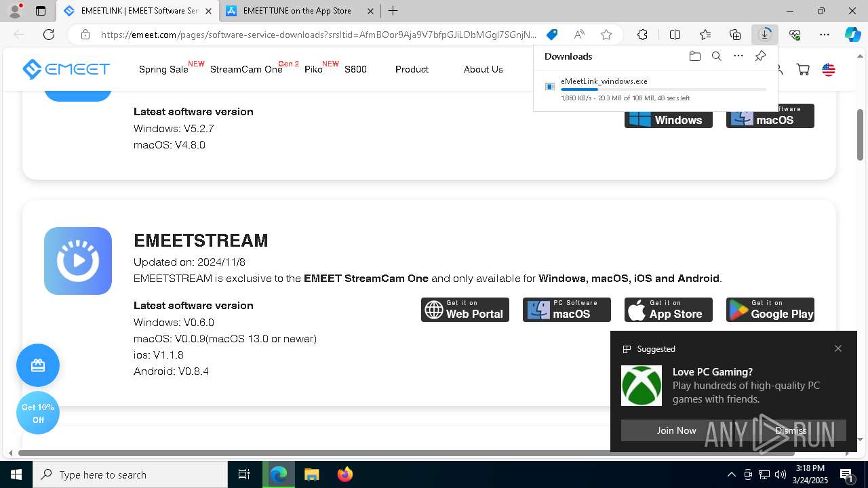Open Edge Settings and more menu
The height and width of the screenshot is (488, 868).
(x=825, y=35)
